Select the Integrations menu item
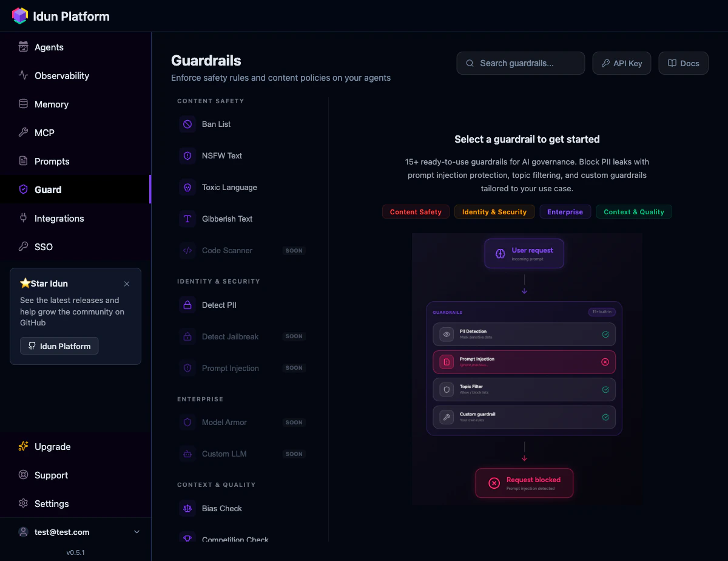The height and width of the screenshot is (561, 728). (x=75, y=218)
